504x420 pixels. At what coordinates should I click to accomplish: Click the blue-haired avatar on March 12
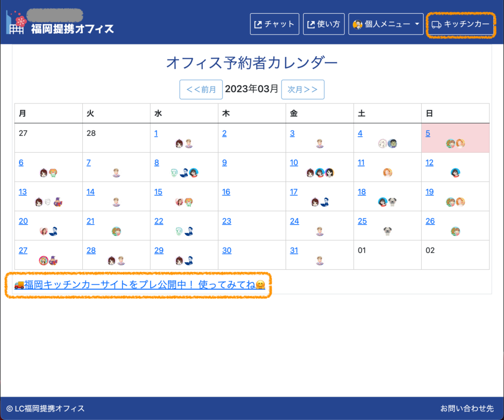click(455, 173)
